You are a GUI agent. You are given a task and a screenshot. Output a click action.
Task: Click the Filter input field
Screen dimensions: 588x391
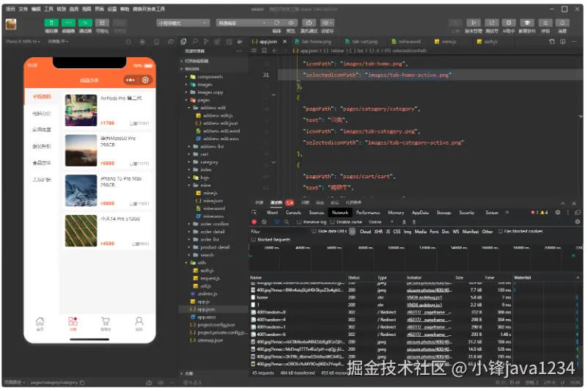pyautogui.click(x=279, y=232)
